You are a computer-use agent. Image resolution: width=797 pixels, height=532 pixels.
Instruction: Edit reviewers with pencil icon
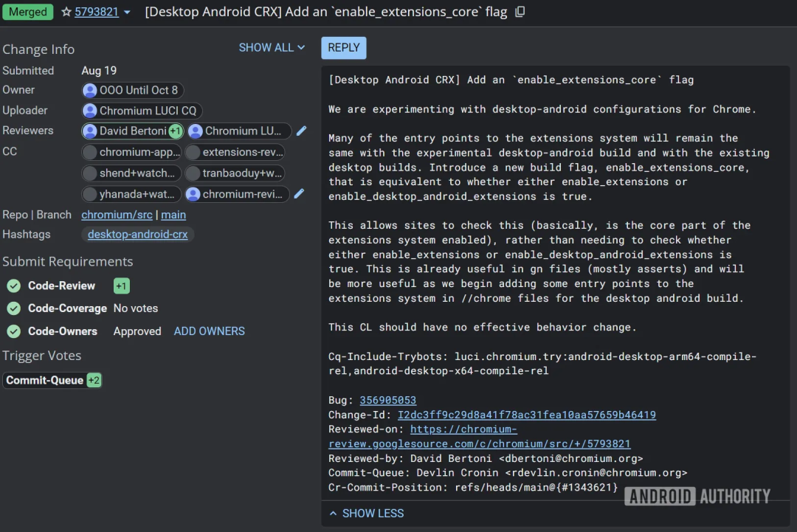(301, 131)
